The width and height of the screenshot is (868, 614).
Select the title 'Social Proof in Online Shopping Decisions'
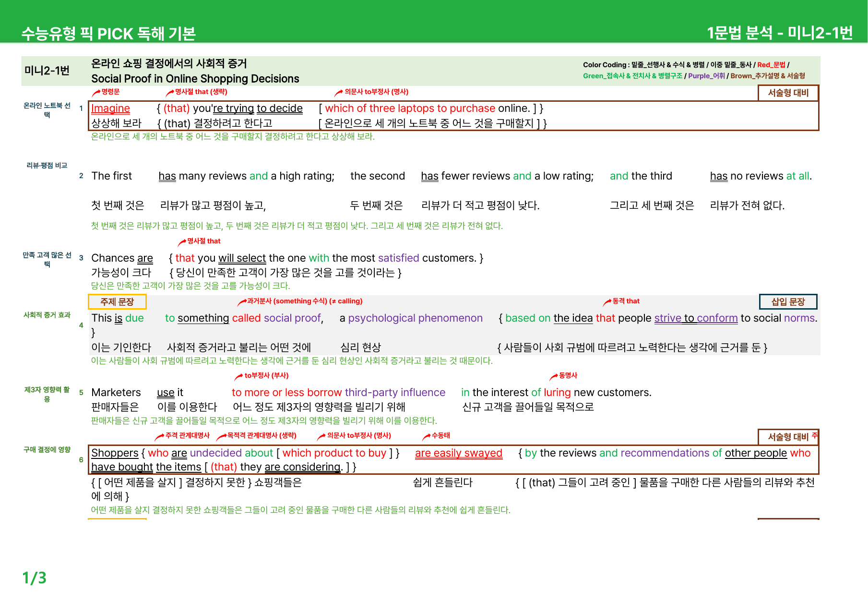pyautogui.click(x=195, y=79)
